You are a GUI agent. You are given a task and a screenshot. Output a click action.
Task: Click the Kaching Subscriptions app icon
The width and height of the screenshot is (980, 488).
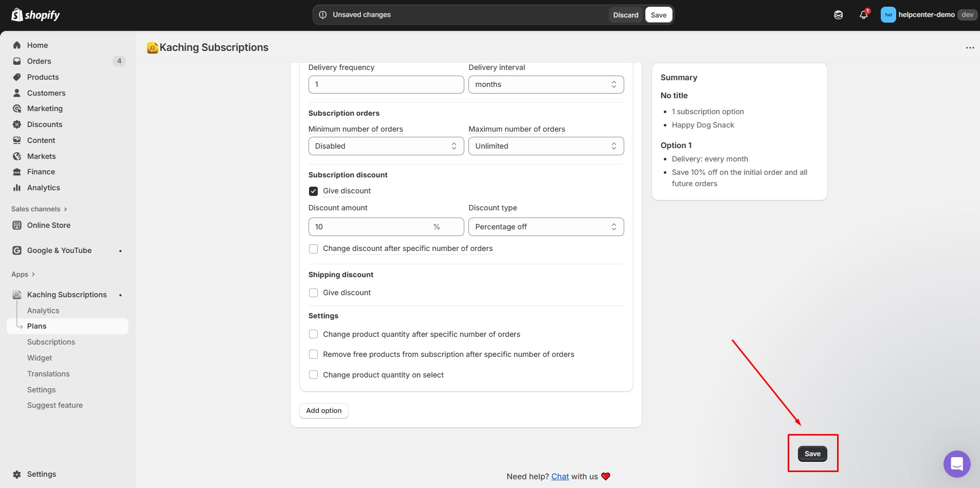[16, 294]
